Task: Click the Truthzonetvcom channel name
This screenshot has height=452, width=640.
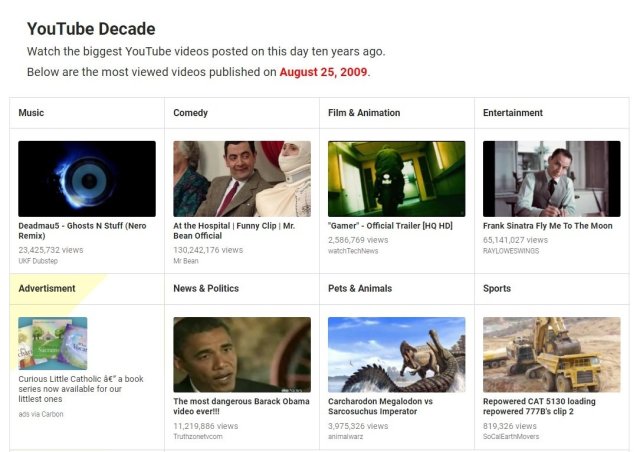Action: [x=198, y=436]
